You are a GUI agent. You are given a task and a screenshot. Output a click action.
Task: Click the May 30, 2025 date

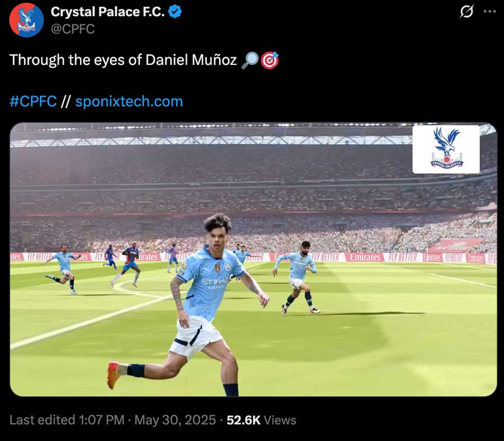click(175, 420)
